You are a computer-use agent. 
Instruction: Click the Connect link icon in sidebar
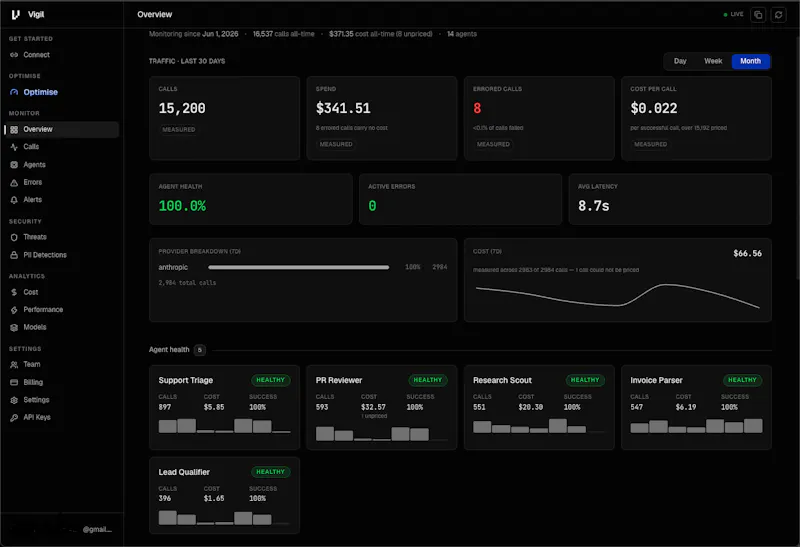pyautogui.click(x=14, y=55)
